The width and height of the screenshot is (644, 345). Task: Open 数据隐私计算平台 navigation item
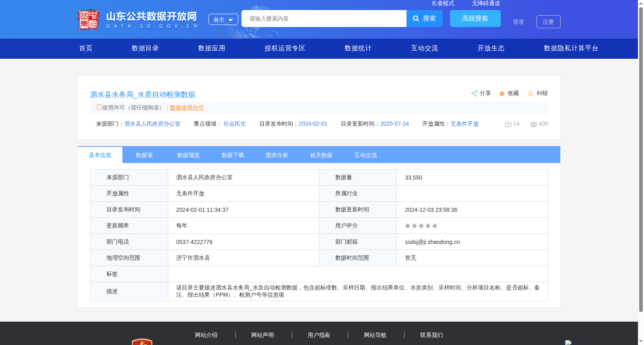click(571, 48)
